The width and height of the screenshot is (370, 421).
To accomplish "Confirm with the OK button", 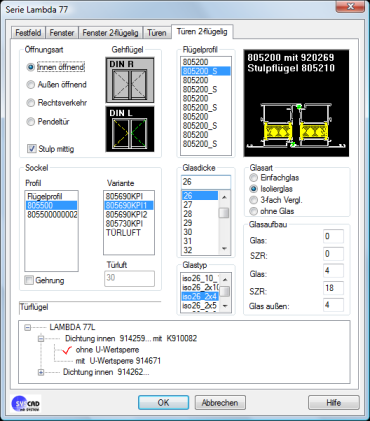I will (163, 403).
